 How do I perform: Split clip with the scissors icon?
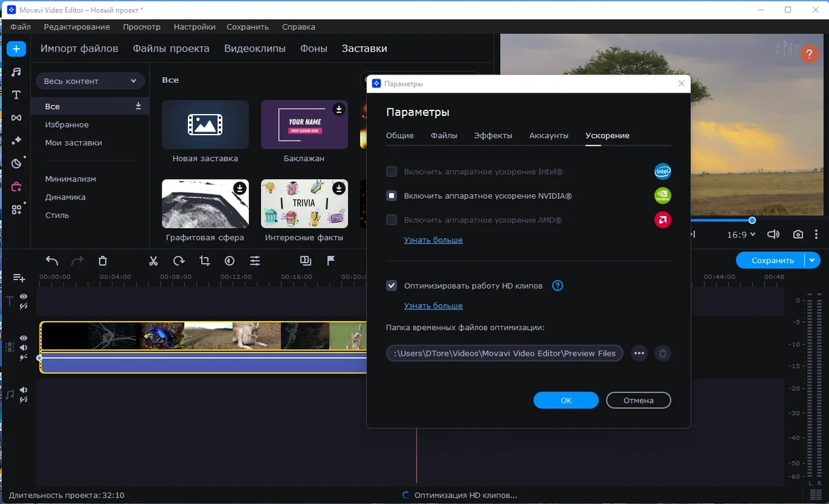pos(153,260)
